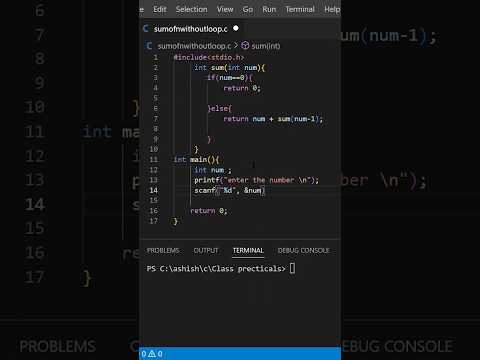
Task: Click the unsaved dot on sumofnwithoutloop.c tab
Action: [236, 28]
